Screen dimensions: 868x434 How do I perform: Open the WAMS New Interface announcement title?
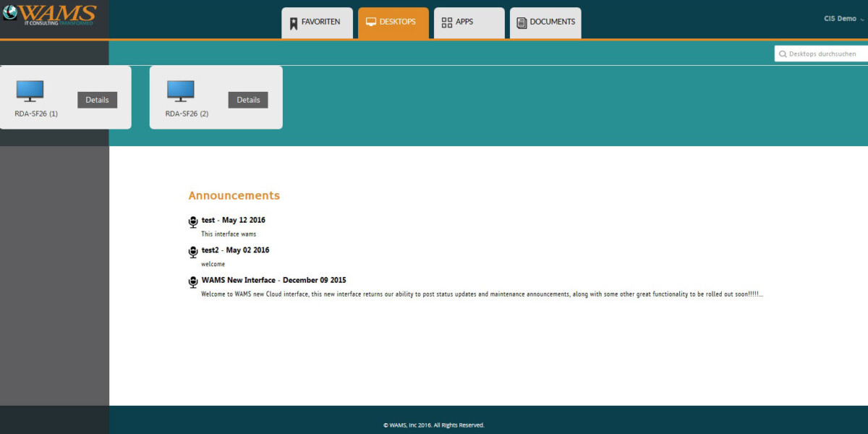273,280
